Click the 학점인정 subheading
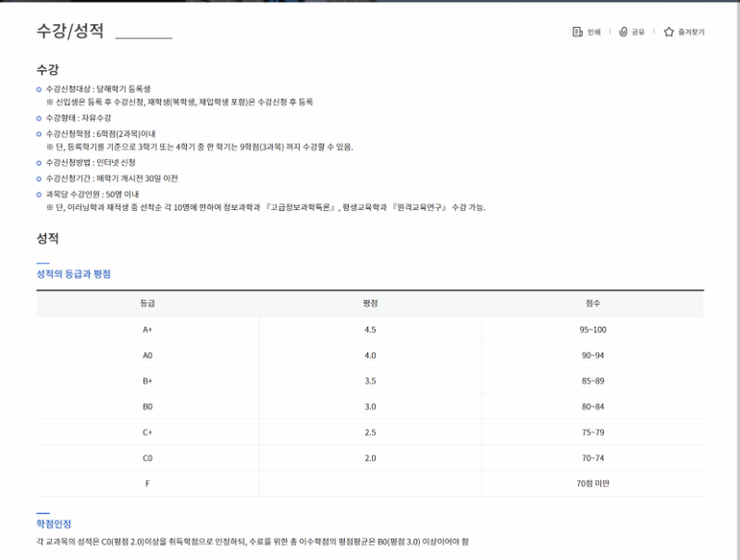 click(x=53, y=523)
